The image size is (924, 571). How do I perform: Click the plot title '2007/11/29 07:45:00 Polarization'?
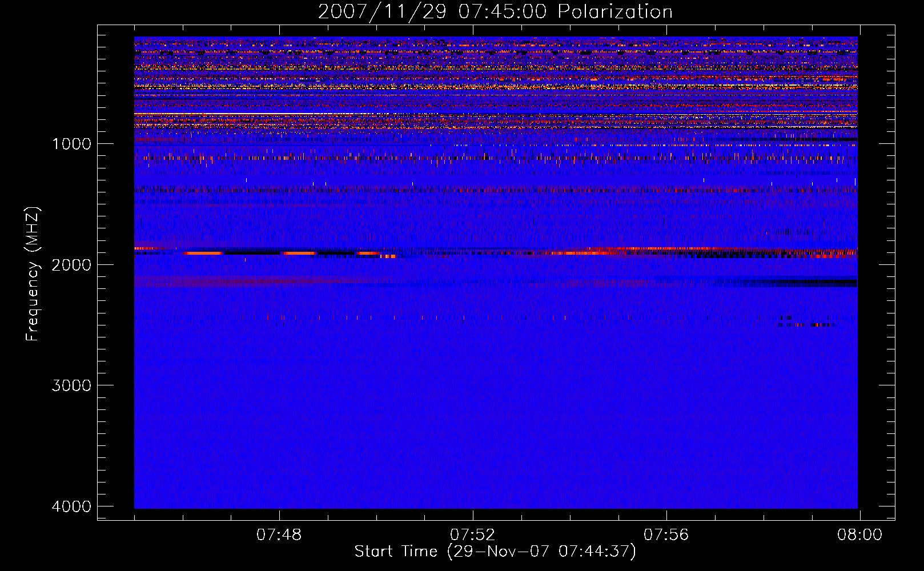click(x=495, y=12)
